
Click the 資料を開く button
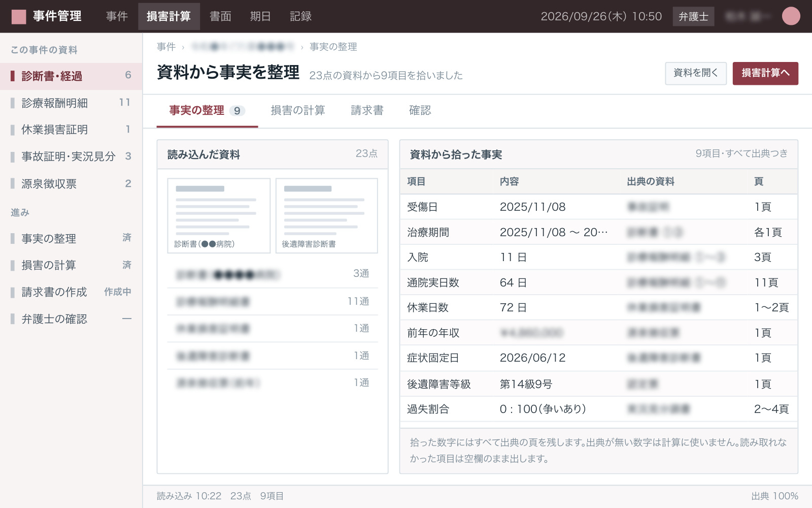click(696, 73)
